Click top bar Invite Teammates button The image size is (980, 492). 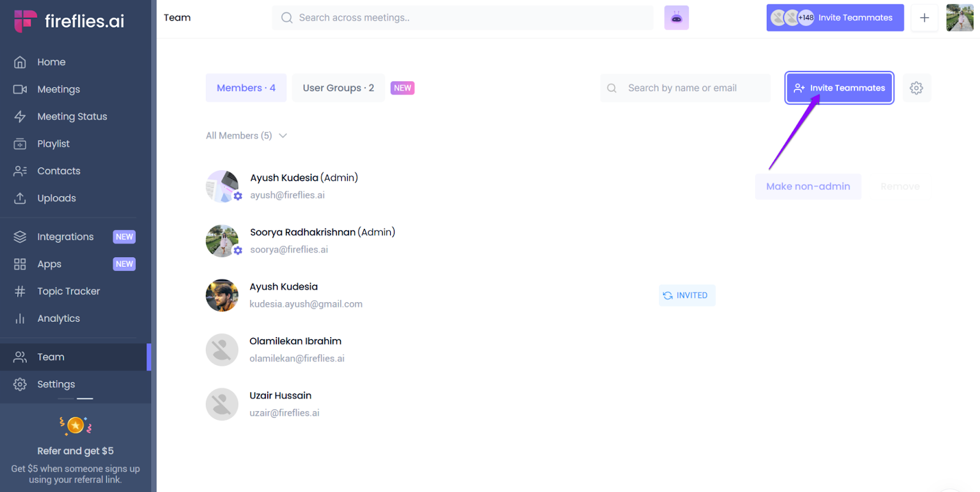[x=835, y=18]
